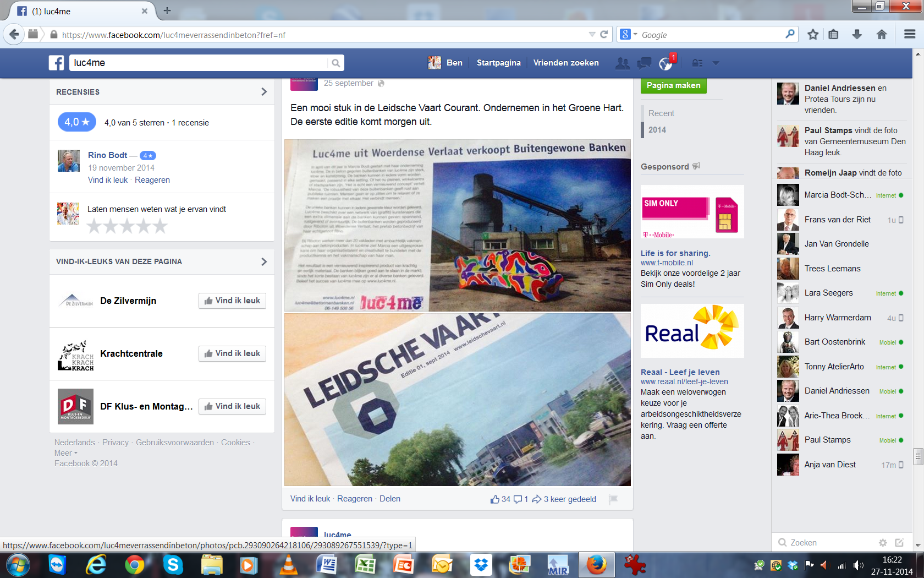Click Reageren under Rino Bodt review

click(152, 180)
